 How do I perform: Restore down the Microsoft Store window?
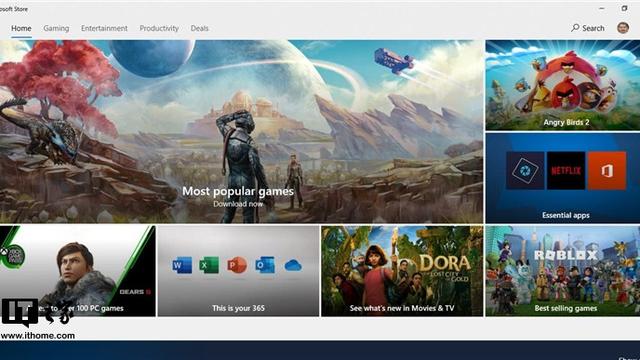point(624,8)
